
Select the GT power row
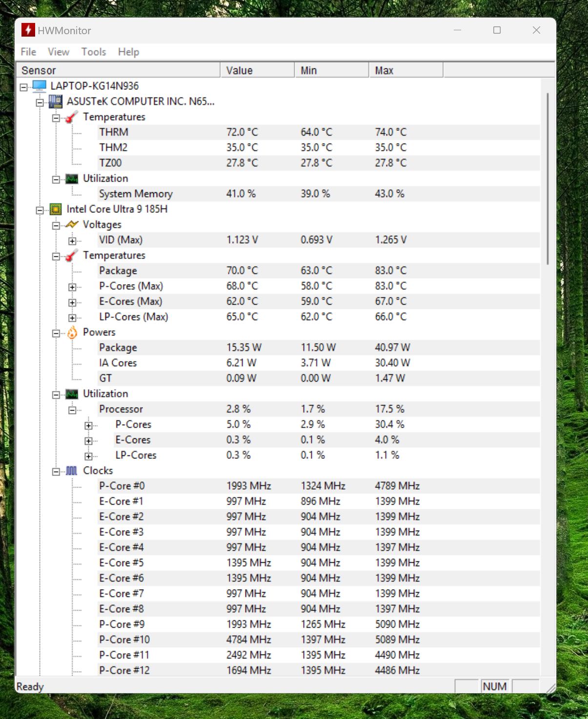319,378
